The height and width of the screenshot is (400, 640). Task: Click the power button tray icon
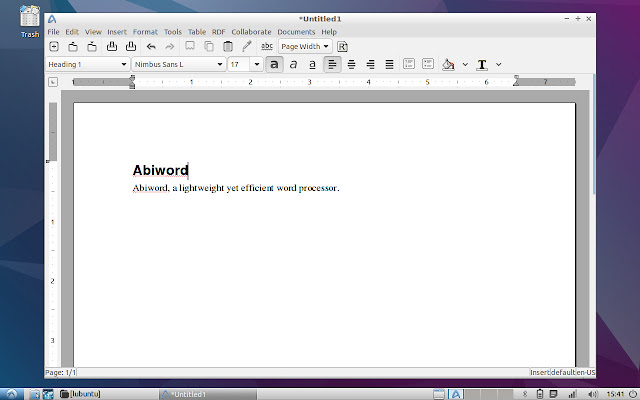pos(632,394)
